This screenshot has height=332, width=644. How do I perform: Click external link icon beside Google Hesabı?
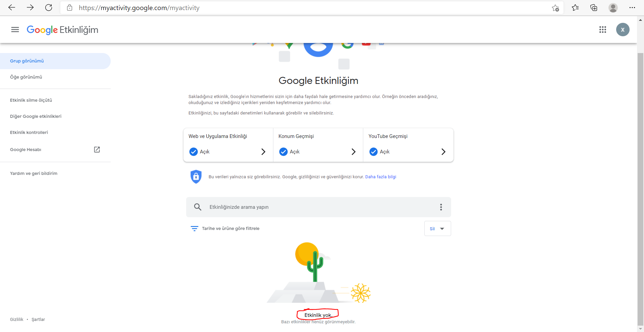pyautogui.click(x=97, y=150)
